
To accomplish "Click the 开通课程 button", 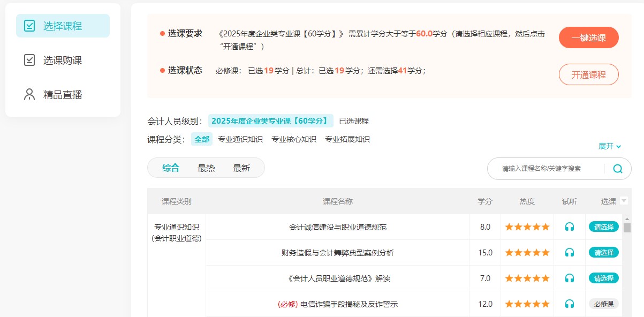I will coord(588,74).
